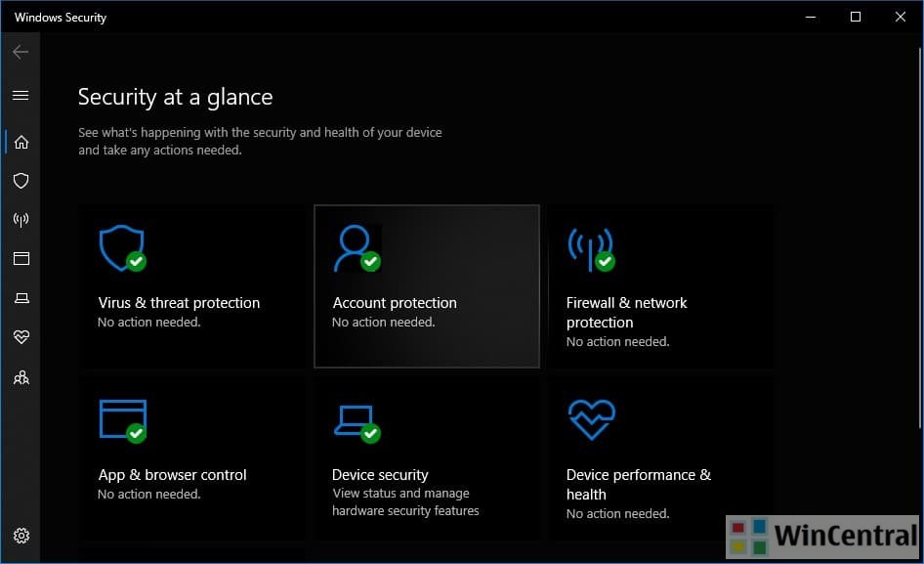924x564 pixels.
Task: Open Settings gear at sidebar bottom
Action: pos(21,536)
